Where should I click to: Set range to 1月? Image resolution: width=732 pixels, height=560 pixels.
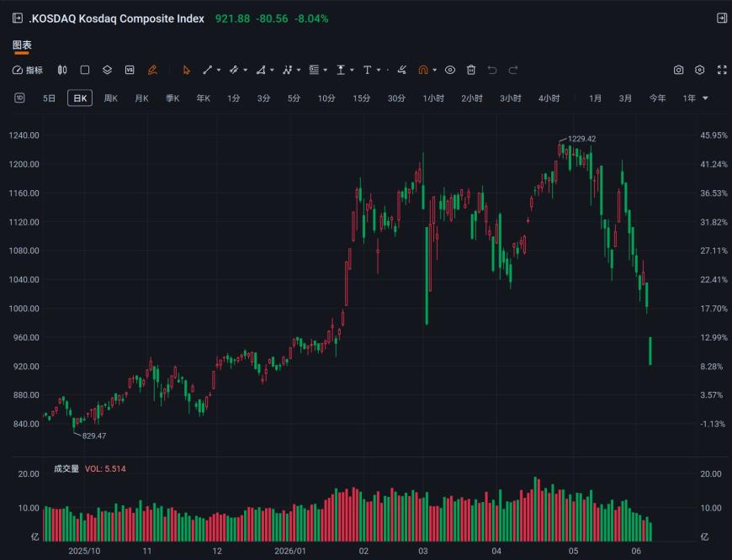coord(595,98)
